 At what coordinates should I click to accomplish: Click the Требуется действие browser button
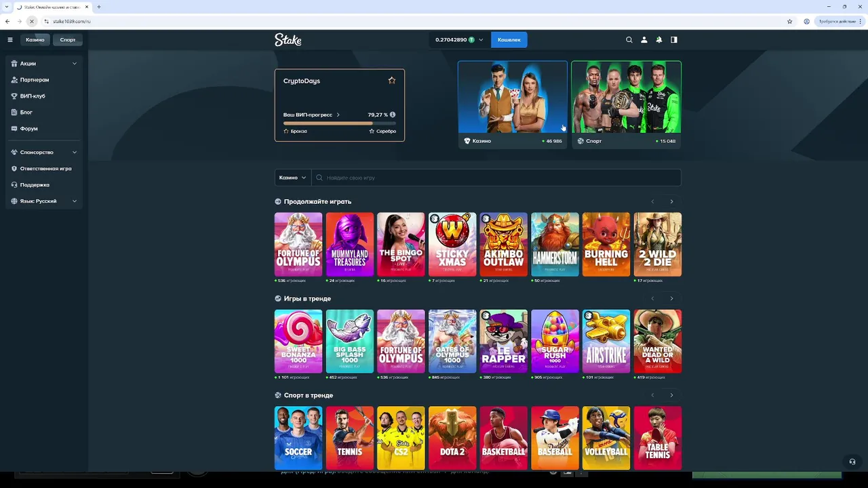[840, 21]
